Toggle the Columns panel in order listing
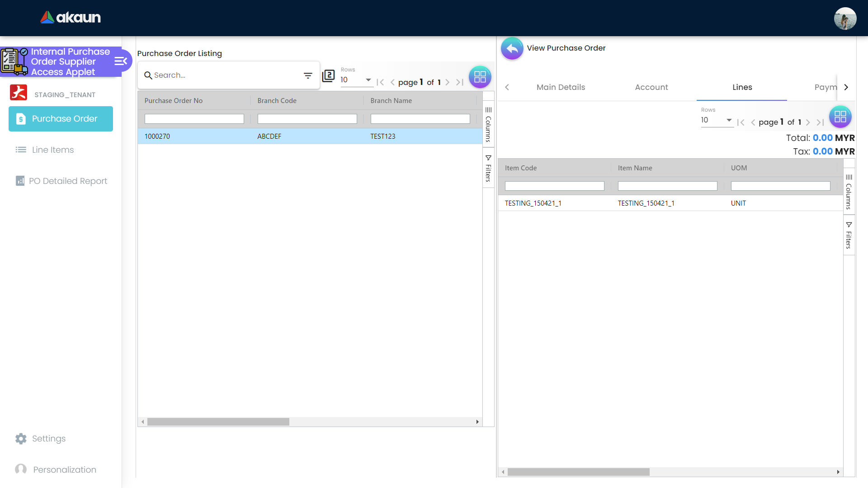This screenshot has height=488, width=868. tap(488, 124)
